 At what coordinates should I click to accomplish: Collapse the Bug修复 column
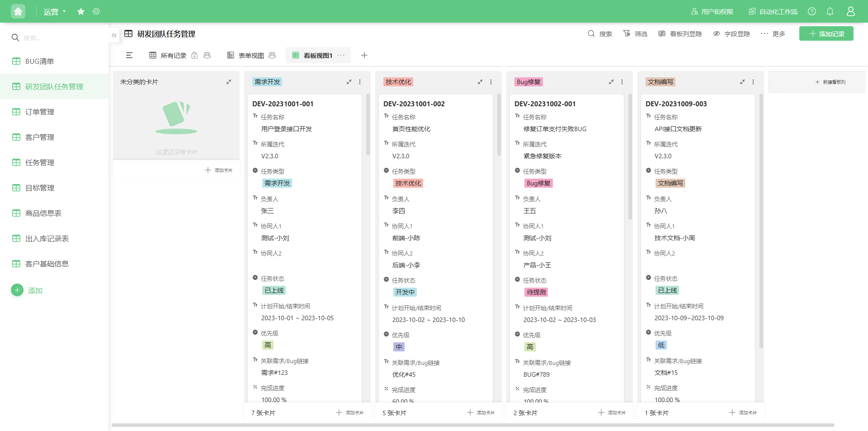tap(611, 82)
